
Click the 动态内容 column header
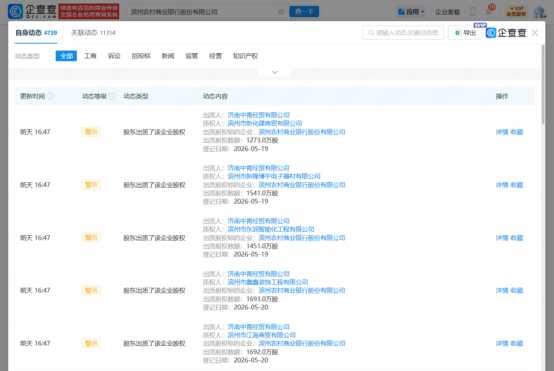tap(215, 96)
